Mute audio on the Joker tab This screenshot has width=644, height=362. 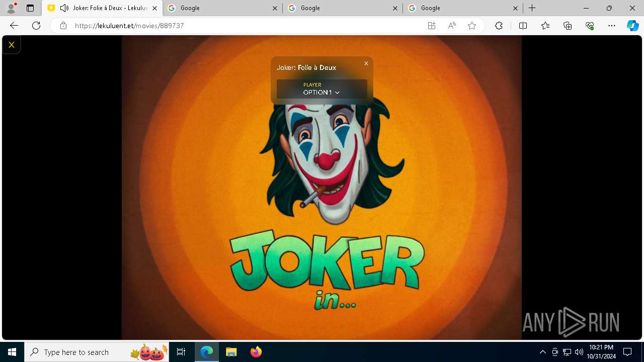coord(64,8)
